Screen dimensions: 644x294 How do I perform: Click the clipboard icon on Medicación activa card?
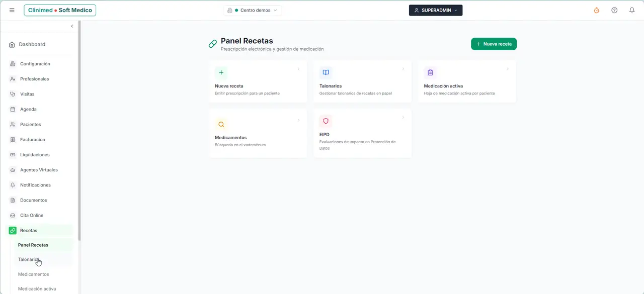(430, 72)
